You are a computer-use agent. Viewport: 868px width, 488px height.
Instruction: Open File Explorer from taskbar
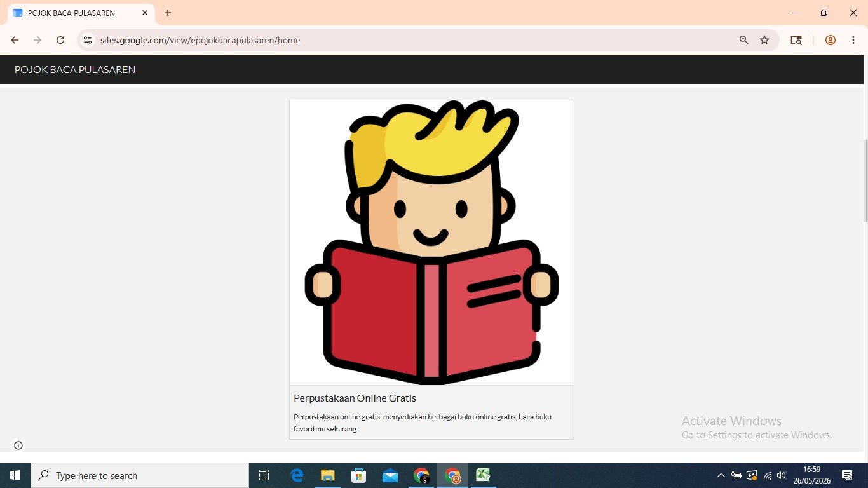point(327,475)
